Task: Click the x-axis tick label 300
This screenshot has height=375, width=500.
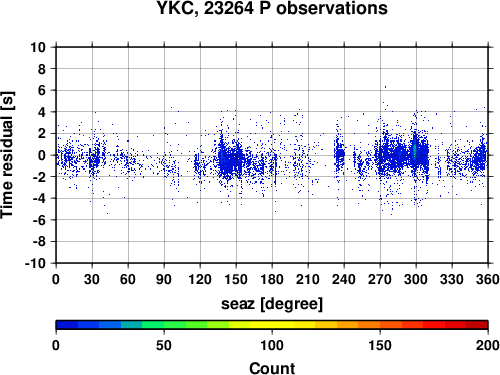Action: 416,279
